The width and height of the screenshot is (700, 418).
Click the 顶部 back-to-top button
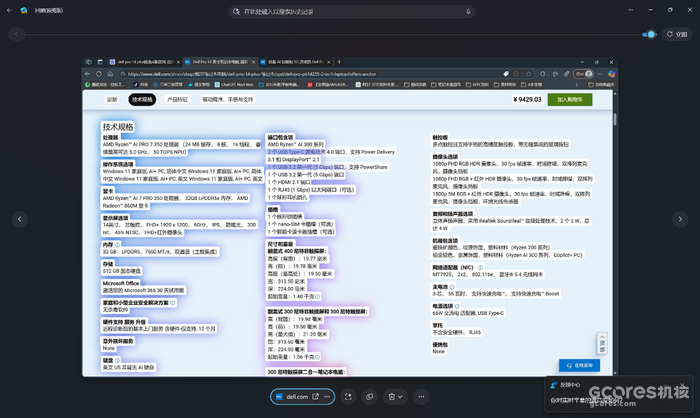click(x=602, y=343)
